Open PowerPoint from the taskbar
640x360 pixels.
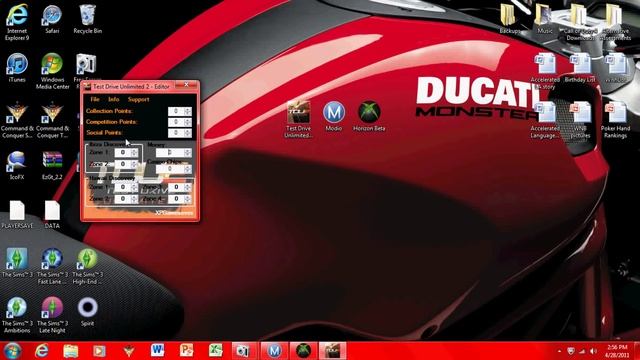[x=187, y=351]
